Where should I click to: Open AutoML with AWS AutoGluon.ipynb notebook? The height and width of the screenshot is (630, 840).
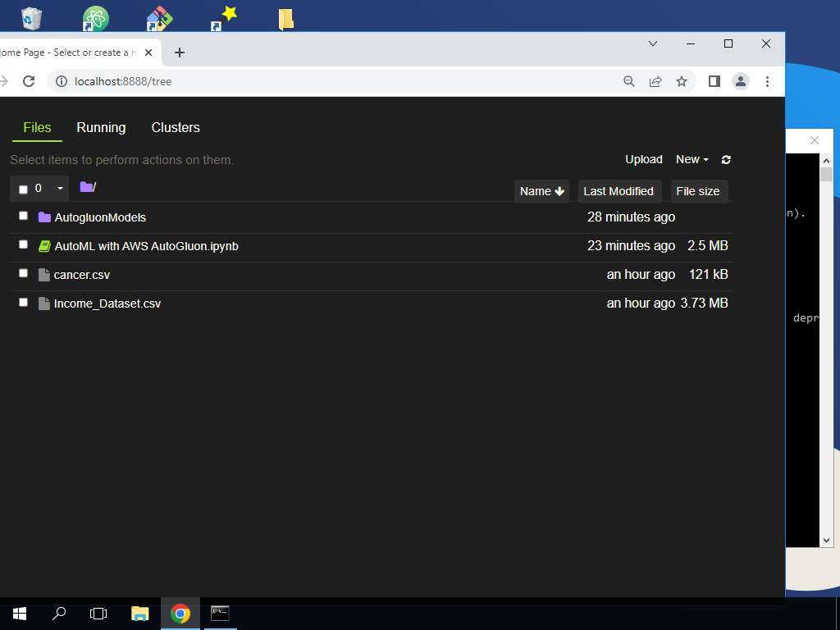coord(146,246)
